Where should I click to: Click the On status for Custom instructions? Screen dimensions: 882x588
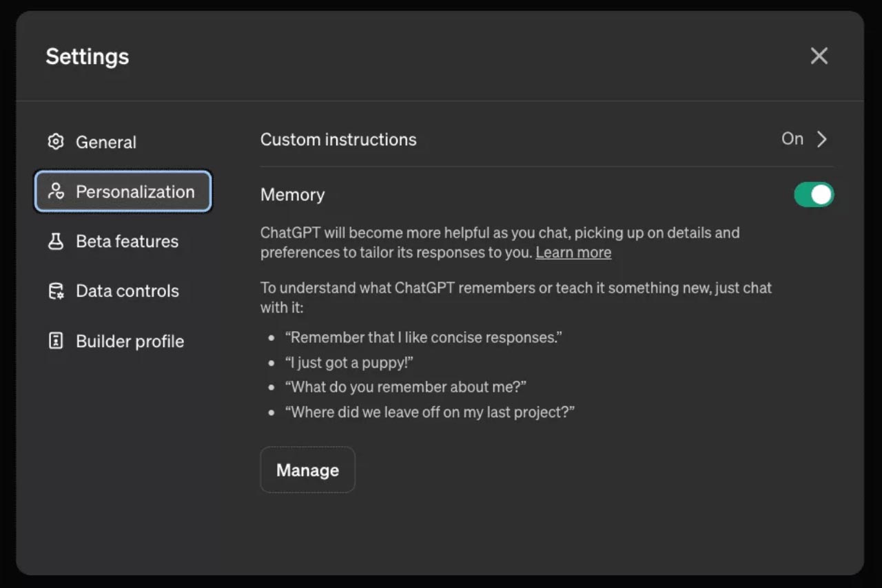coord(792,139)
